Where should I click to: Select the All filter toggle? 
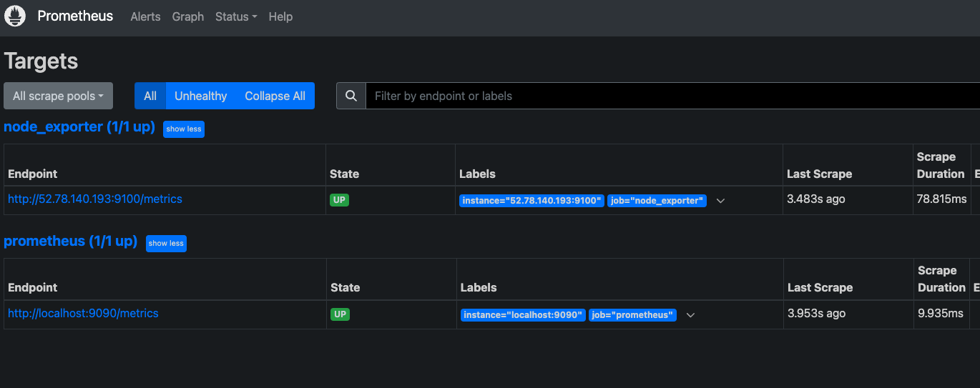150,96
